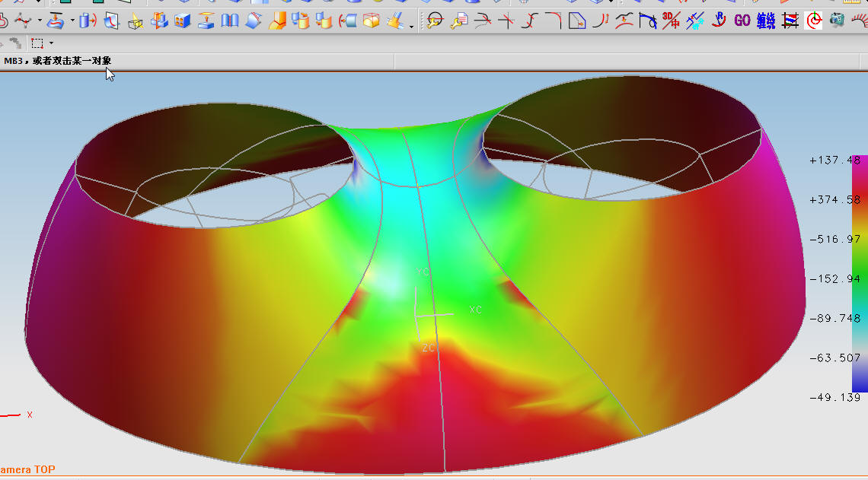Select the yellow and blue paint brush icon
The image size is (868, 480).
coord(395,21)
